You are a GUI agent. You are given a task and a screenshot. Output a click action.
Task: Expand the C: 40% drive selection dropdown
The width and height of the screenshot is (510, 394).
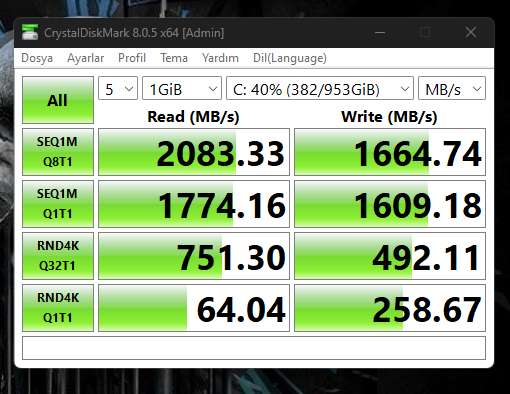pyautogui.click(x=320, y=88)
